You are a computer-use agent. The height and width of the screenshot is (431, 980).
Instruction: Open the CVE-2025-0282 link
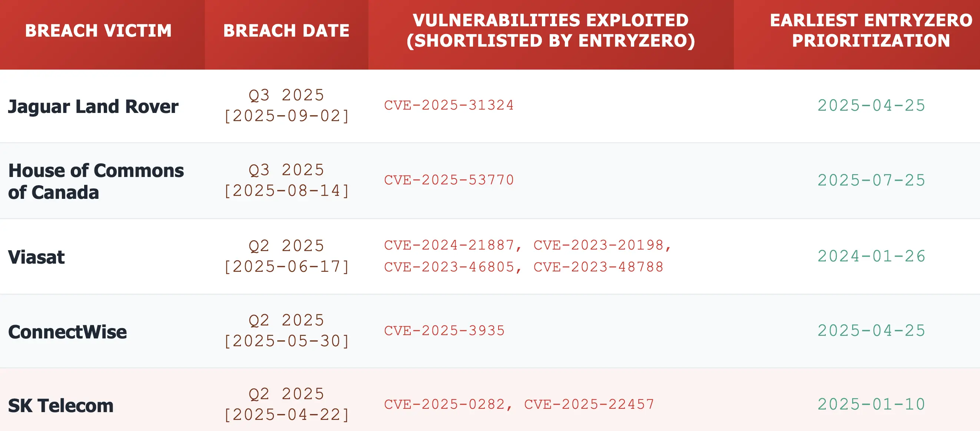(x=444, y=405)
